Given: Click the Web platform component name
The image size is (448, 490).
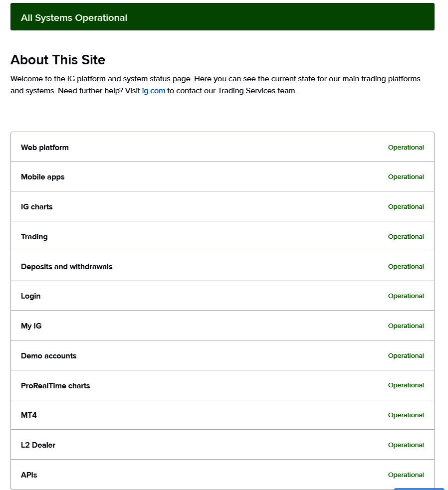Looking at the screenshot, I should (45, 148).
